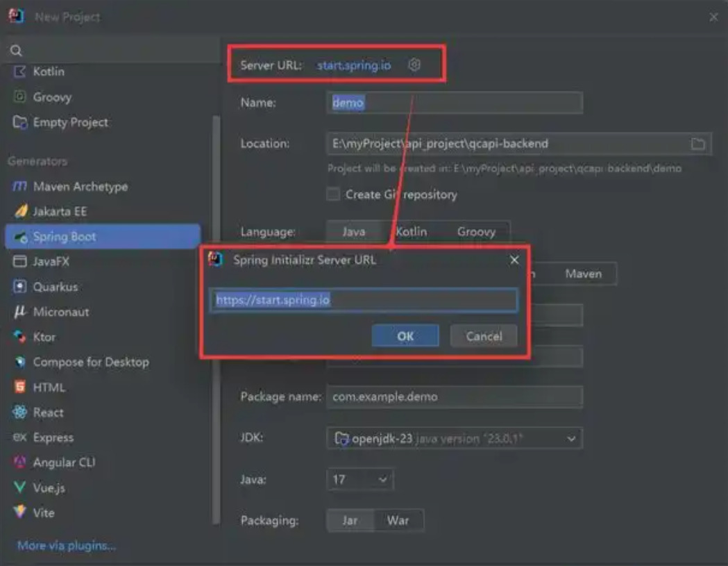Select Java language option
Image resolution: width=728 pixels, height=566 pixels.
(x=354, y=231)
